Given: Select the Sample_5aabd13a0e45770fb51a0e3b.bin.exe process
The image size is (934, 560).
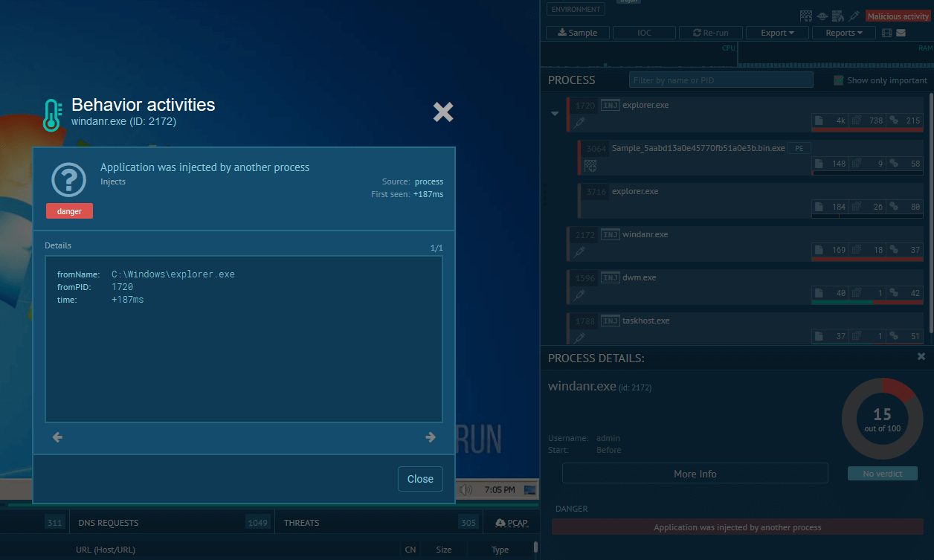Looking at the screenshot, I should click(751, 158).
